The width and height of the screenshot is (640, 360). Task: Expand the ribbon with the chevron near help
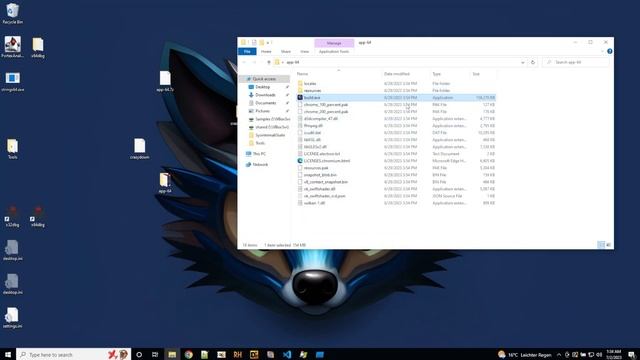(x=602, y=51)
